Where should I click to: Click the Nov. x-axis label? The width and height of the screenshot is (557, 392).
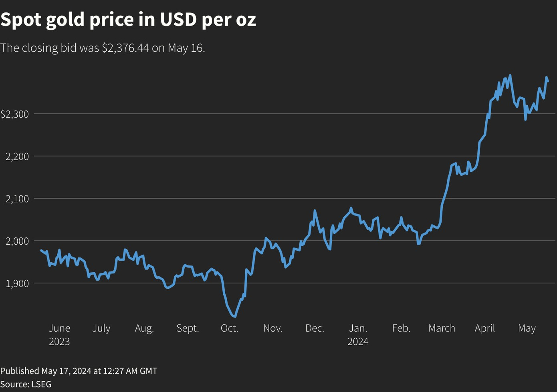tap(273, 328)
